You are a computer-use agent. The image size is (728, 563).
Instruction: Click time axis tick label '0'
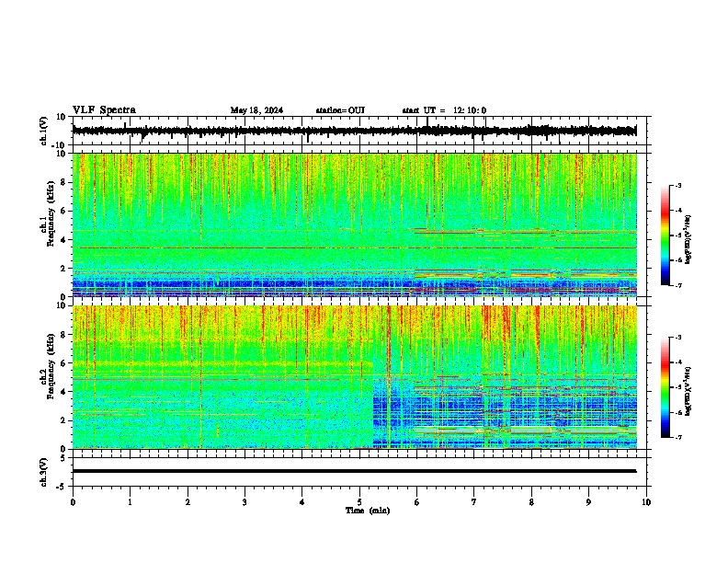73,502
